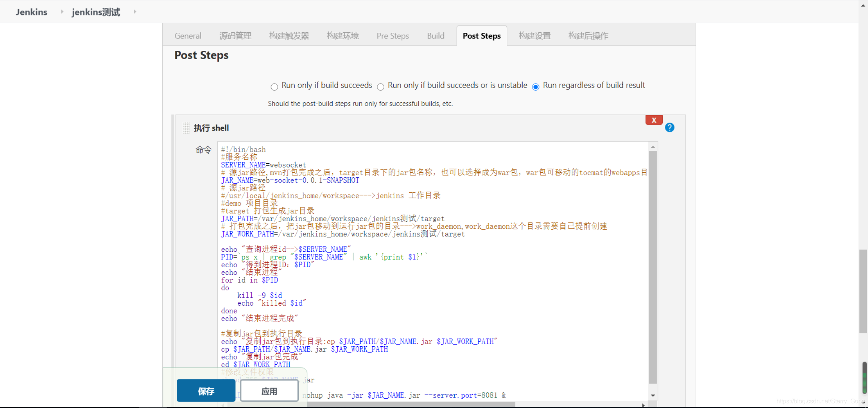Open the Pre Steps configuration tab
The height and width of the screenshot is (408, 868).
coord(393,35)
